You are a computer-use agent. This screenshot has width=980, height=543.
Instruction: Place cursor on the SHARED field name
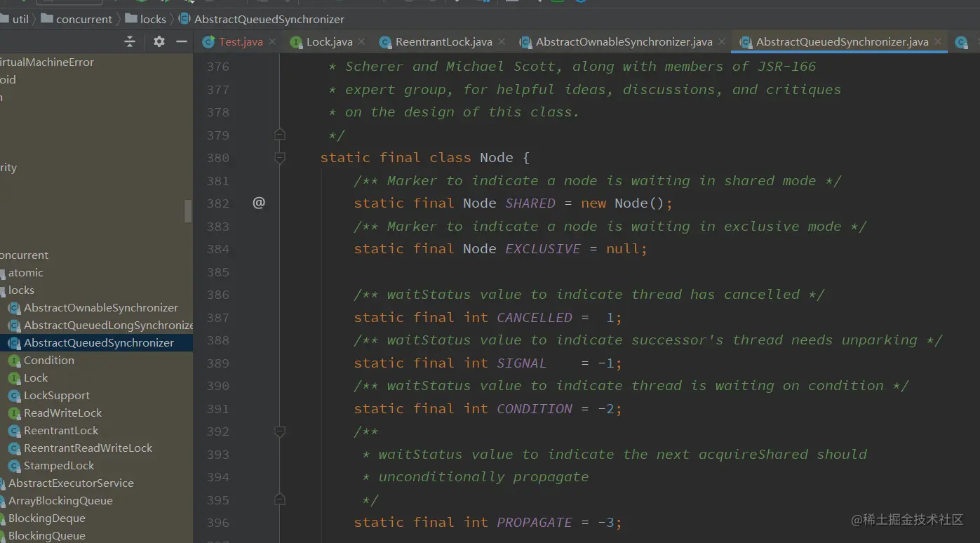(x=530, y=203)
